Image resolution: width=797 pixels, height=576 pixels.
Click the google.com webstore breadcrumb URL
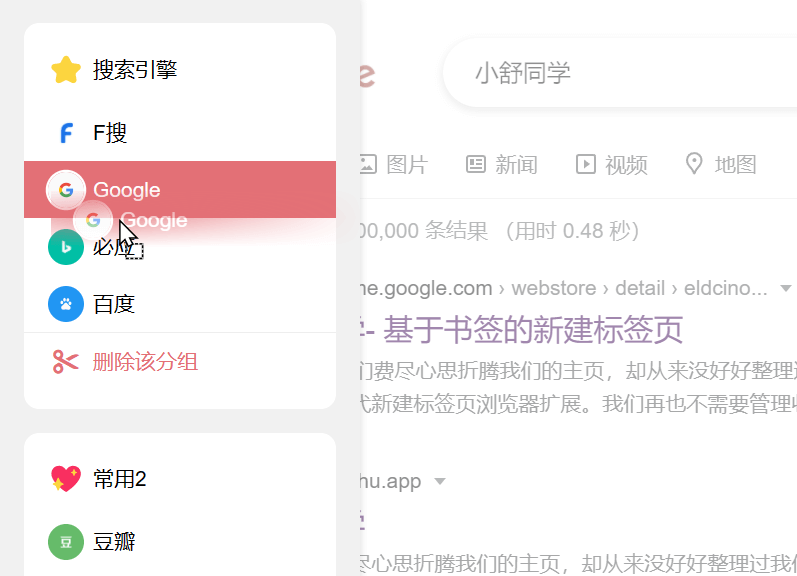[x=560, y=289]
